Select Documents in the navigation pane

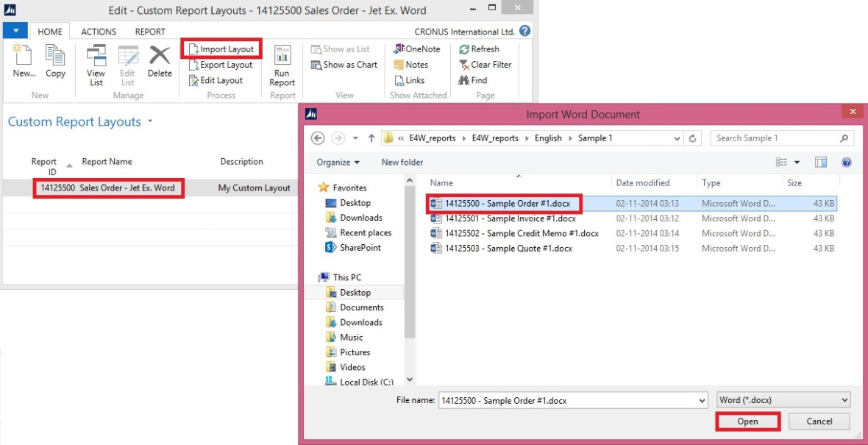(x=361, y=307)
